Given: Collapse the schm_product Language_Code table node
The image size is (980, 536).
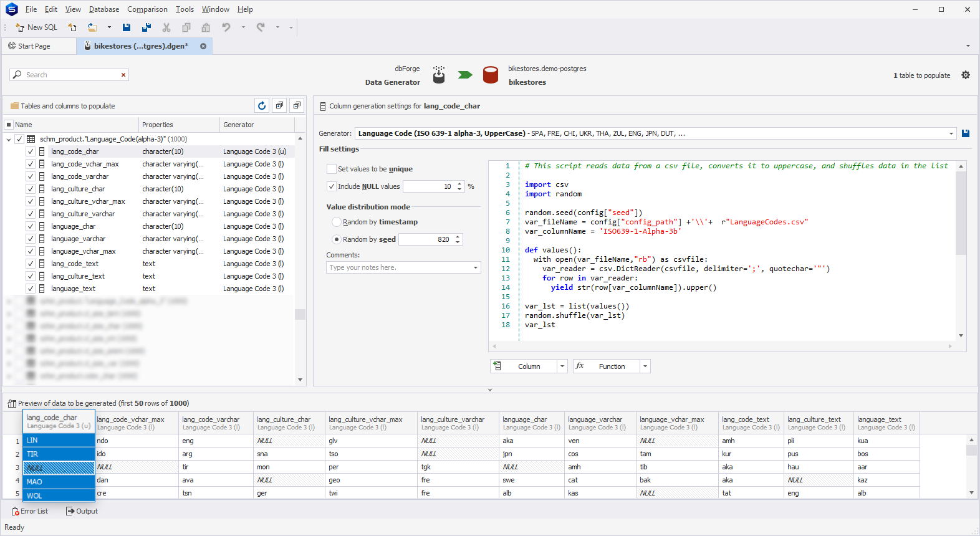Looking at the screenshot, I should point(9,139).
